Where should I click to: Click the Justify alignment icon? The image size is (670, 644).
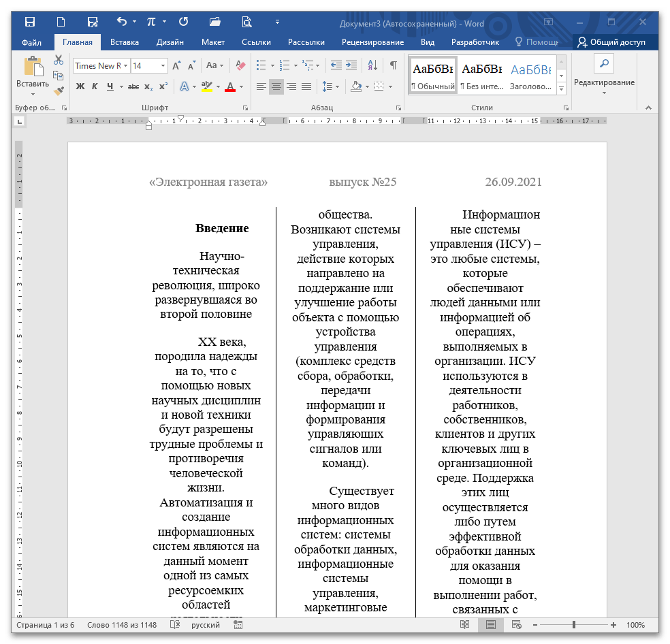tap(306, 86)
